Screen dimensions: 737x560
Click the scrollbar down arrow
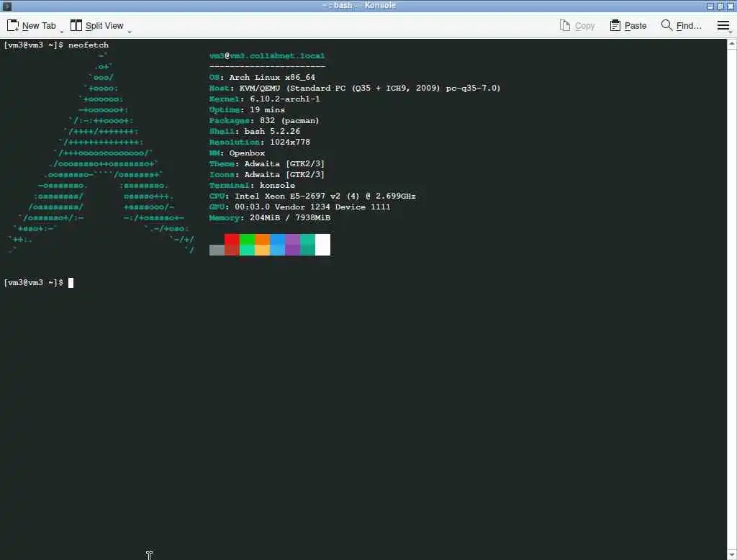coord(731,556)
